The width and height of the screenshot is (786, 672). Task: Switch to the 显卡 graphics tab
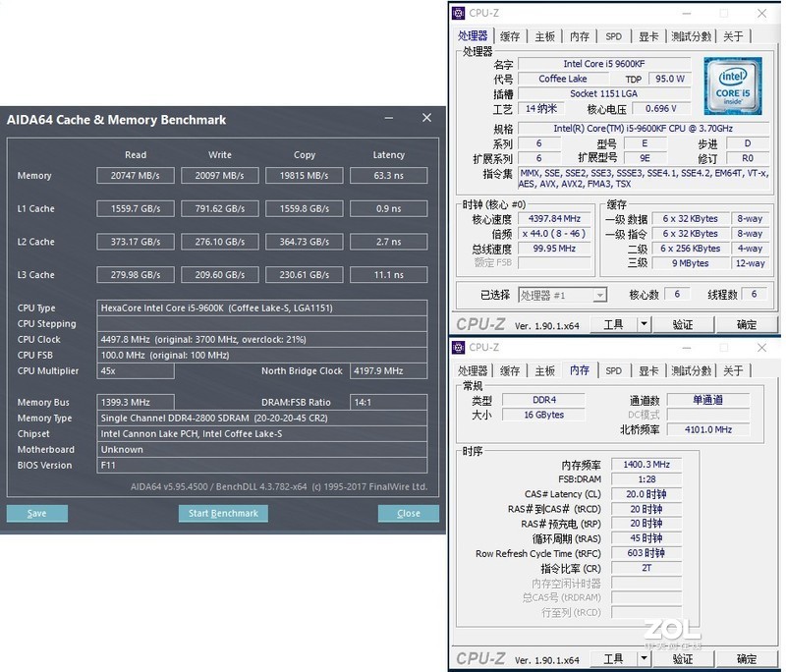646,35
